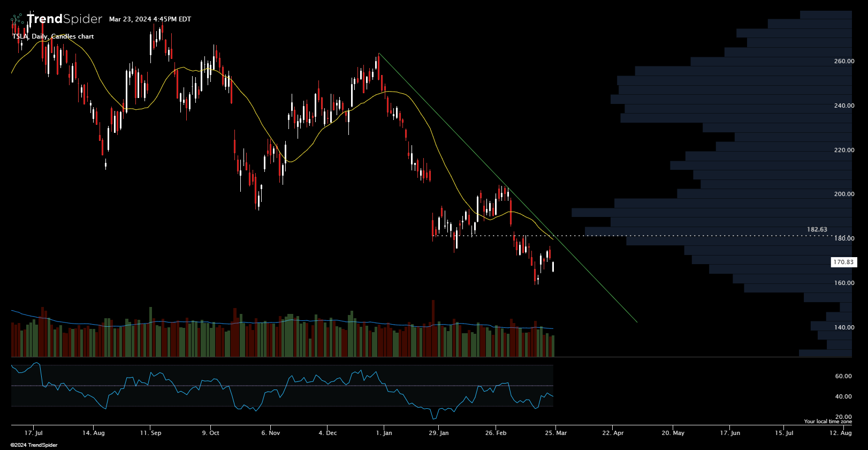This screenshot has width=868, height=450.
Task: Click the 160.00 price axis label
Action: point(844,283)
